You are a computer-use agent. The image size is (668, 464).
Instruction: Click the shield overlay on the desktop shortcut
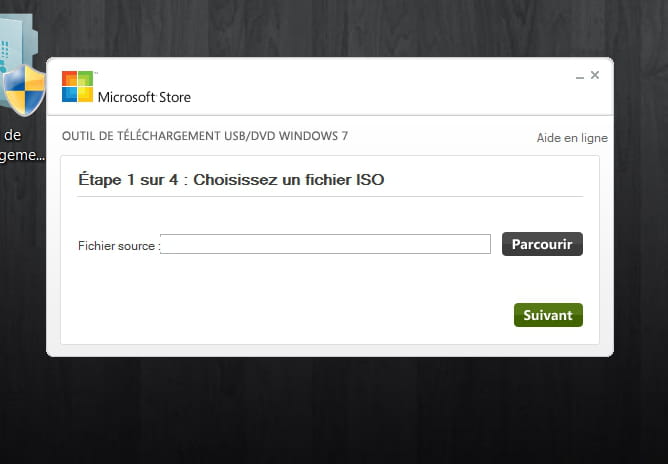coord(22,91)
